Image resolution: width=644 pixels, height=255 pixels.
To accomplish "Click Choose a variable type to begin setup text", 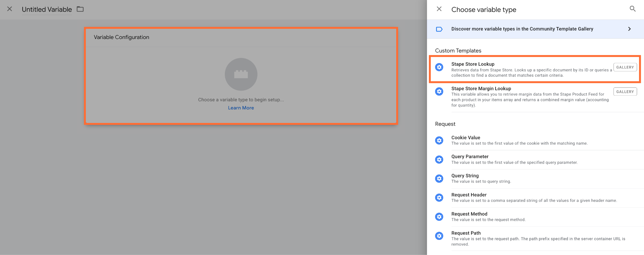I will (241, 100).
